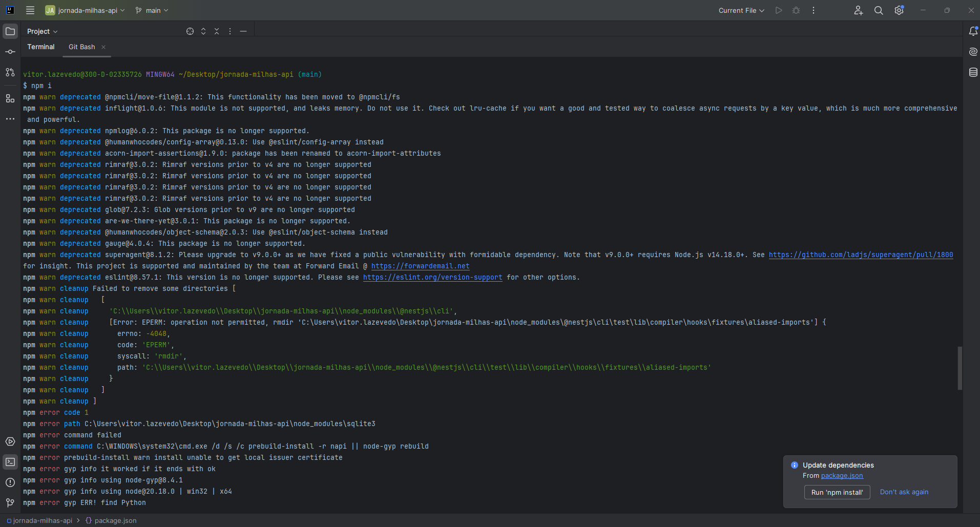Open Code With Me menu
Viewport: 980px width, 527px height.
859,10
